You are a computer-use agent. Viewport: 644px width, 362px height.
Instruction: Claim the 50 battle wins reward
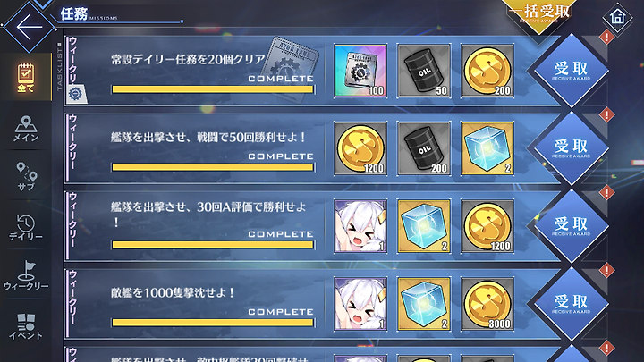coord(571,148)
